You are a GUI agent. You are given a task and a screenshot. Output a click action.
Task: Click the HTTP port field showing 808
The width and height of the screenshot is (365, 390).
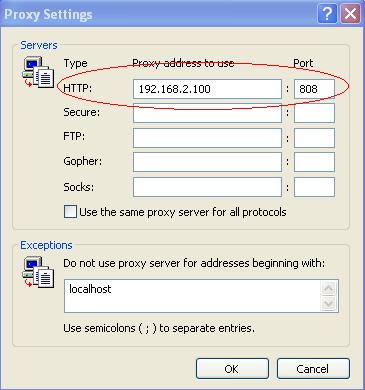click(x=314, y=89)
